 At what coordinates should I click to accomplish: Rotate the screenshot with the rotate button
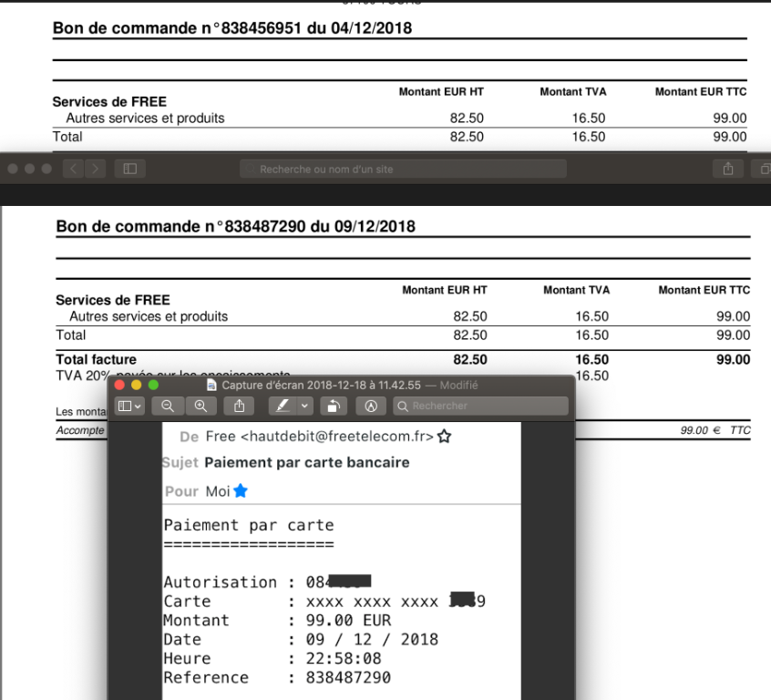point(334,406)
